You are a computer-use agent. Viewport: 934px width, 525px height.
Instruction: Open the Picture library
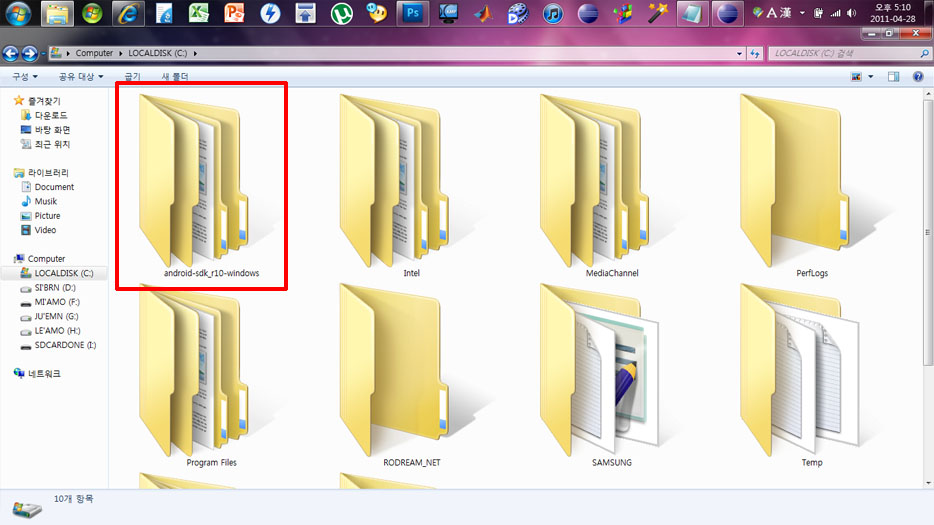(47, 215)
